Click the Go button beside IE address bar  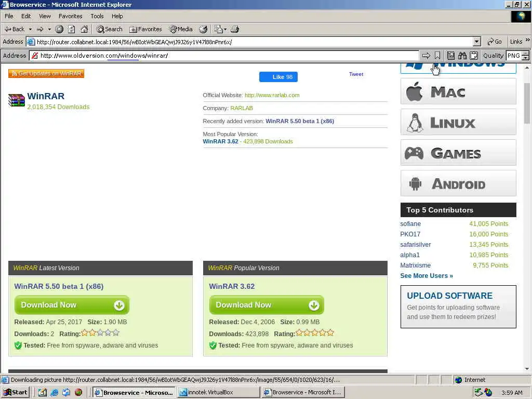pyautogui.click(x=495, y=42)
